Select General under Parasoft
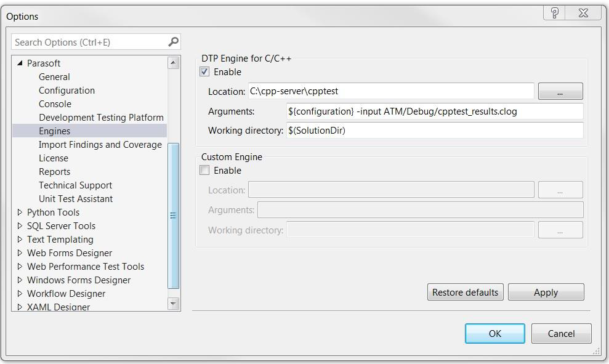This screenshot has width=609, height=364. (54, 77)
